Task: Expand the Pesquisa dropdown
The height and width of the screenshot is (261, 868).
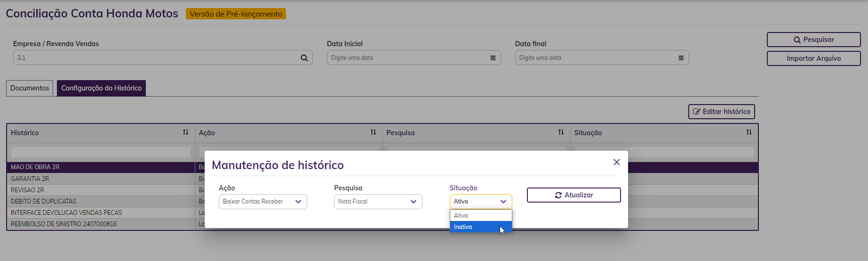Action: [378, 202]
